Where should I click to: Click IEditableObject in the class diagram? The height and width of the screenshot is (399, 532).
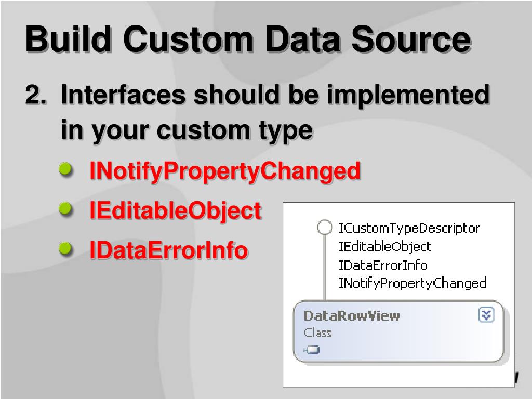(384, 246)
